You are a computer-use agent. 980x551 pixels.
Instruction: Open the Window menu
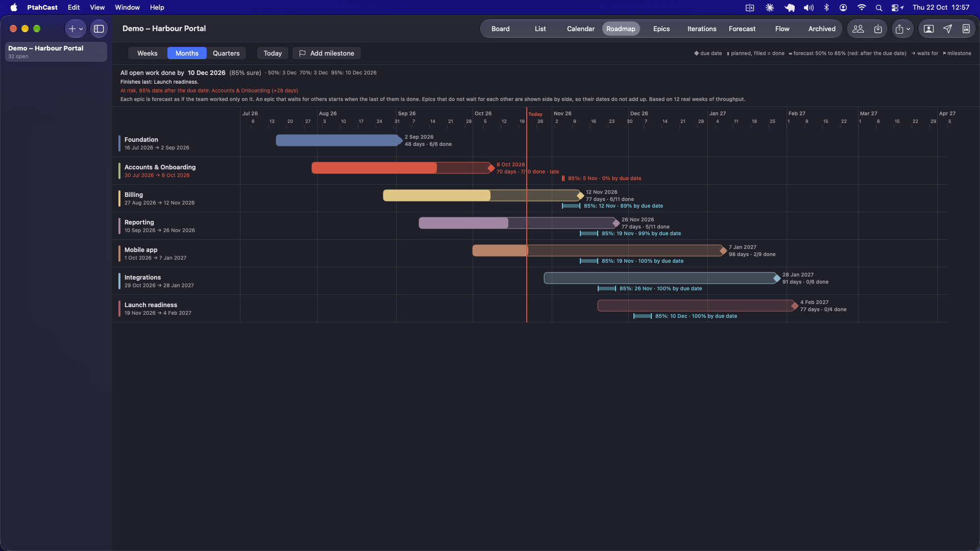[127, 8]
